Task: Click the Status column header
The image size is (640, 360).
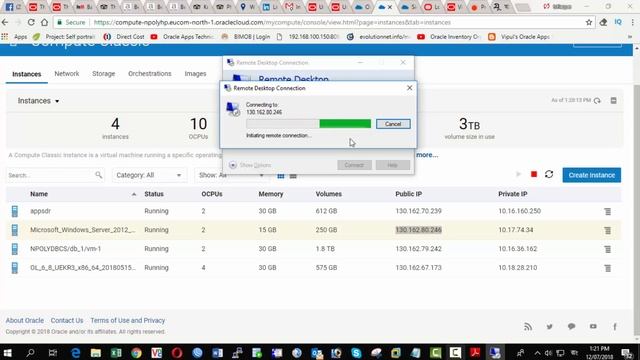Action: 154,194
